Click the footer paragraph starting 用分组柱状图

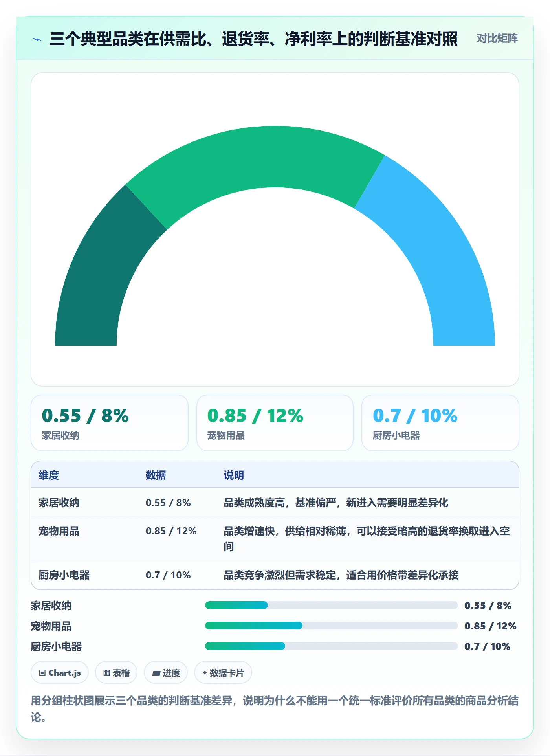pos(275,708)
